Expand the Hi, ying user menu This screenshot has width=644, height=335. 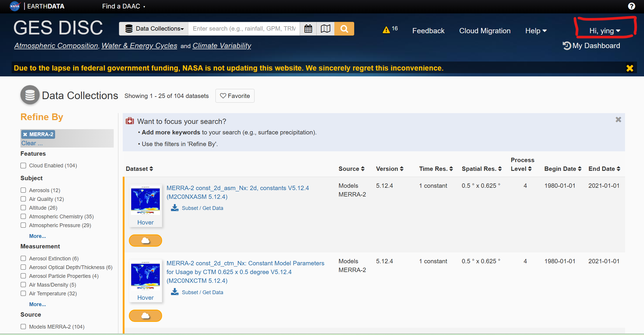pyautogui.click(x=604, y=31)
